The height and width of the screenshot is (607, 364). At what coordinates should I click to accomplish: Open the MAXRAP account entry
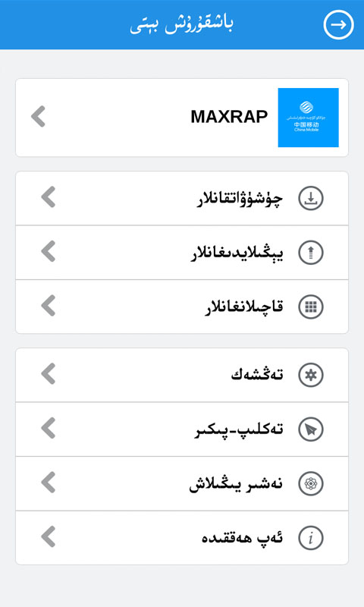182,118
